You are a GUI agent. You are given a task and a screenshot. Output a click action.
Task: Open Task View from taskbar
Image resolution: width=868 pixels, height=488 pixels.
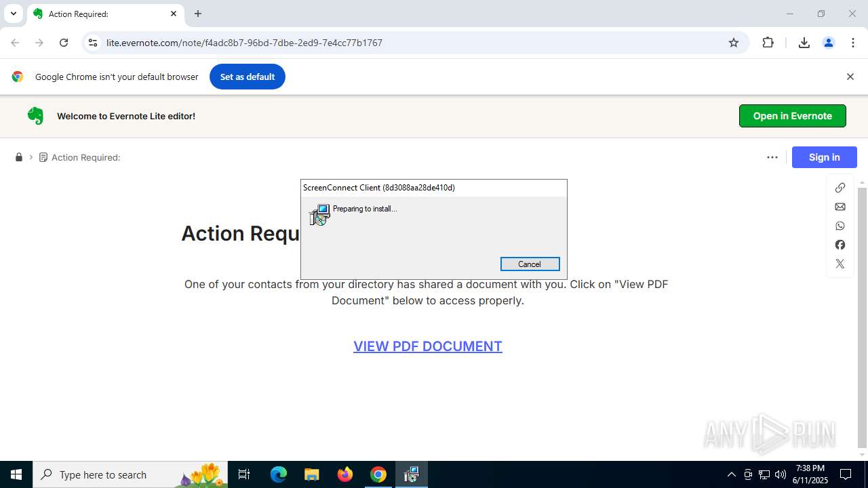[x=244, y=474]
